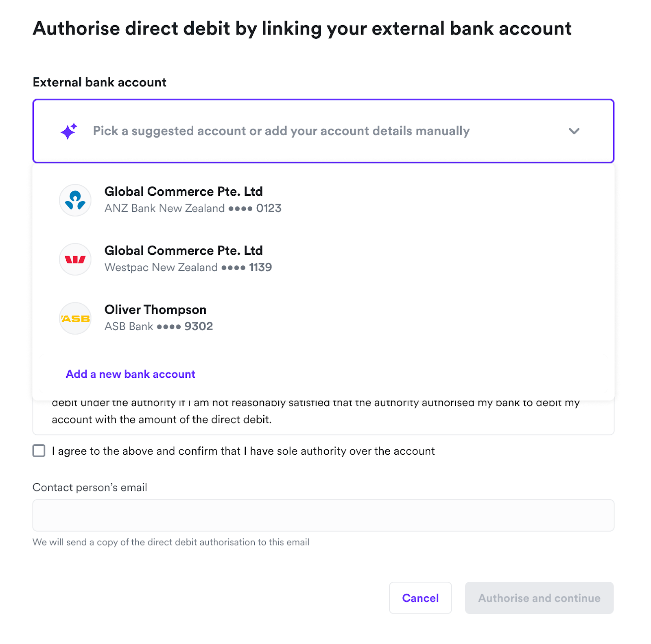Image resolution: width=651 pixels, height=644 pixels.
Task: Select the Global Commerce ANZ account option
Action: [x=184, y=192]
